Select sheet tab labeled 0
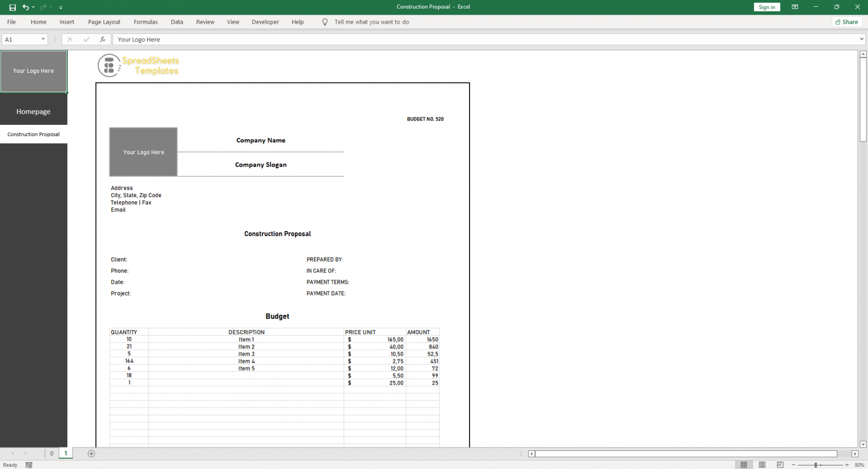The image size is (868, 469). click(x=51, y=453)
